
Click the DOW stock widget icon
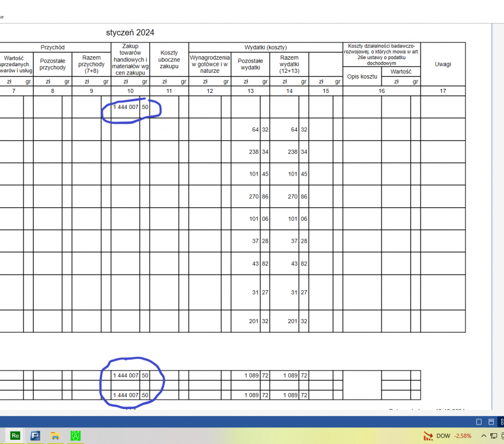point(427,436)
